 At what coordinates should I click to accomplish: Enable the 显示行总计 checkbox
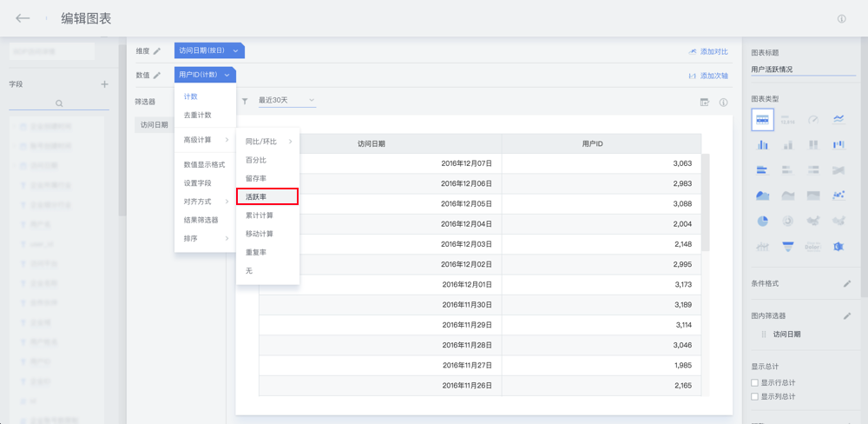(754, 382)
